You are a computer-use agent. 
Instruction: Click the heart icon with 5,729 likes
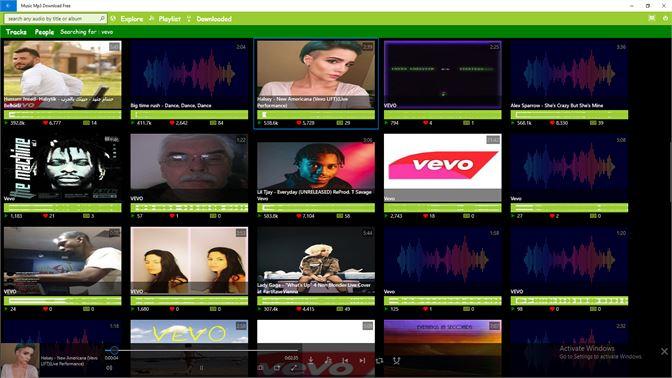click(x=298, y=123)
